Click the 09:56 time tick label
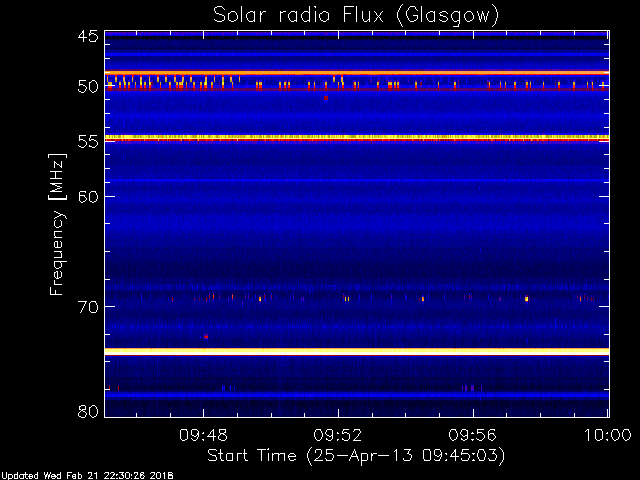The image size is (640, 480). (x=473, y=435)
